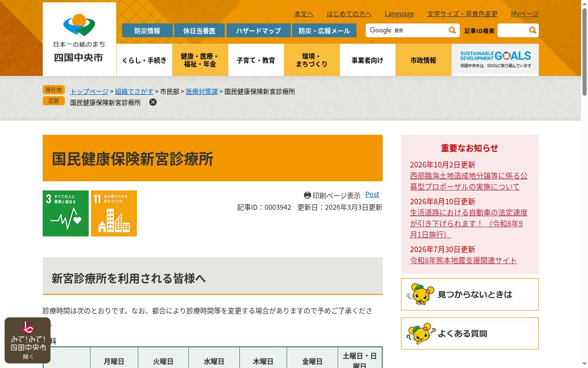
Task: Open the 市政情報 menu
Action: [424, 60]
